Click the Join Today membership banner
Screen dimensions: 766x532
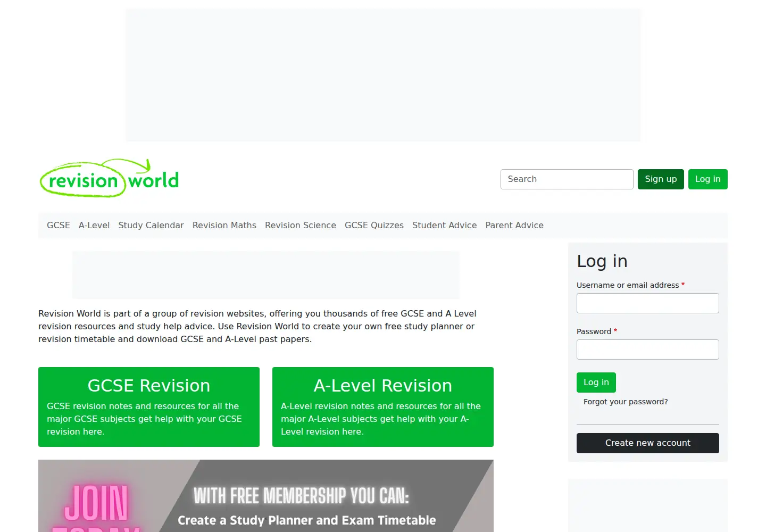tap(266, 496)
